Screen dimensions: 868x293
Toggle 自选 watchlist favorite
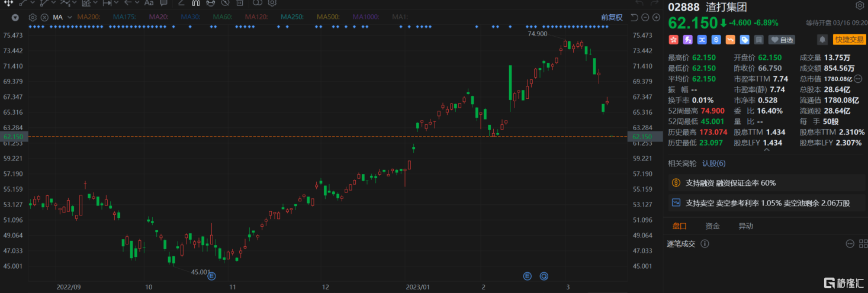[x=782, y=40]
